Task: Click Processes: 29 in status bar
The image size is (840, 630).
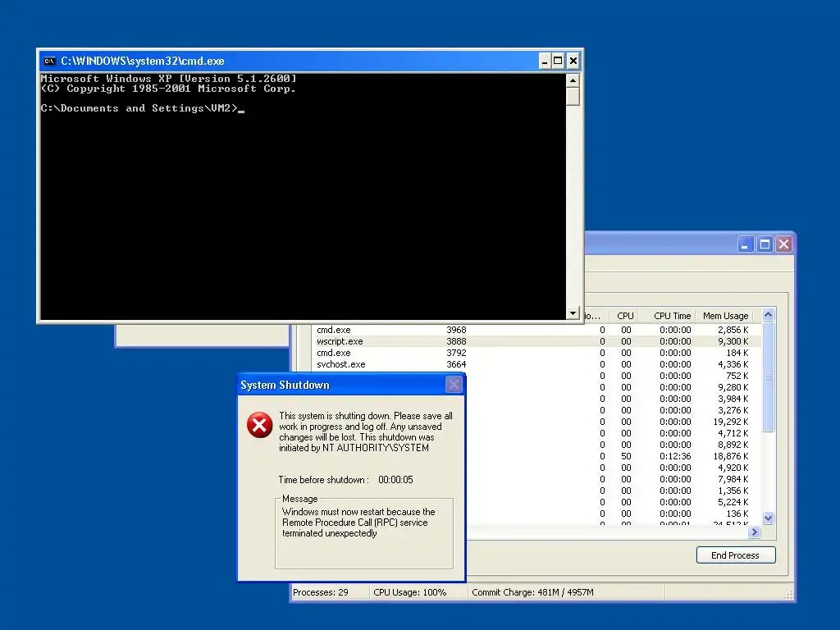Action: click(321, 592)
